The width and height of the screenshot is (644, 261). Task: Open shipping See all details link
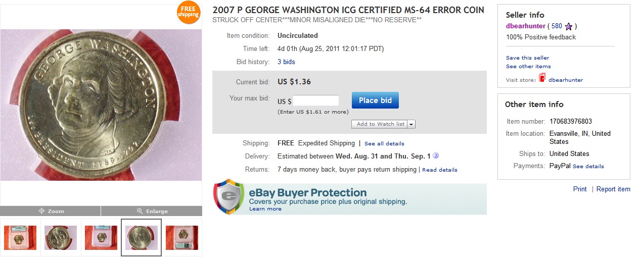tap(384, 144)
